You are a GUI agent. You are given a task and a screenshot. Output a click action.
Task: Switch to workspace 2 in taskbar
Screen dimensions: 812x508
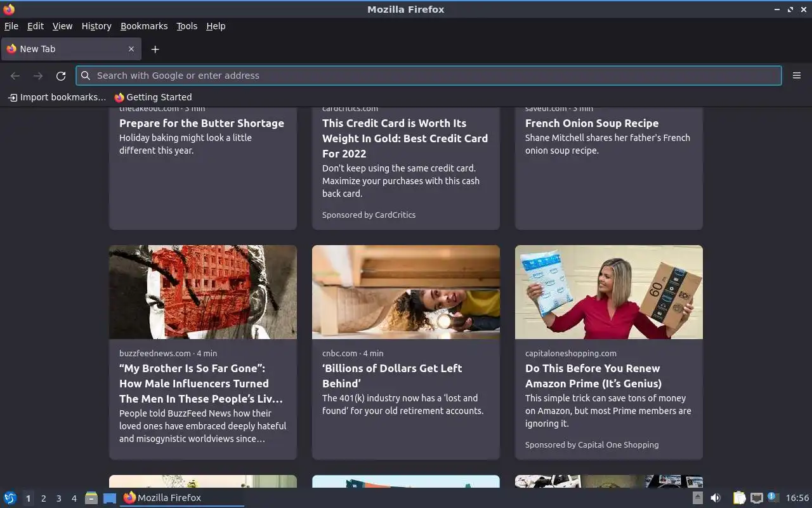43,498
